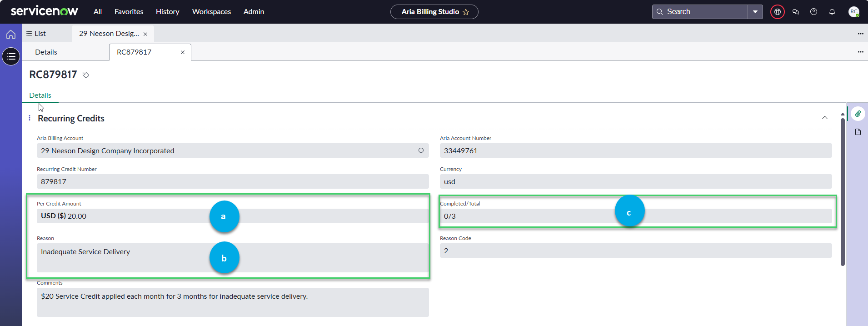
Task: Click the tag icon beside RC879817
Action: pos(86,75)
